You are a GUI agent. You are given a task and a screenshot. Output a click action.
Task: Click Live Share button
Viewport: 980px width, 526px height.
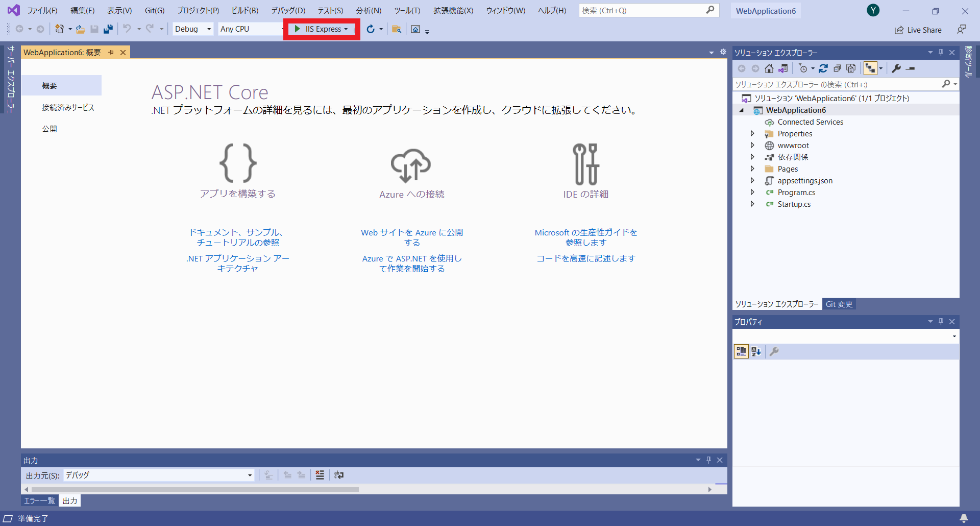tap(918, 30)
